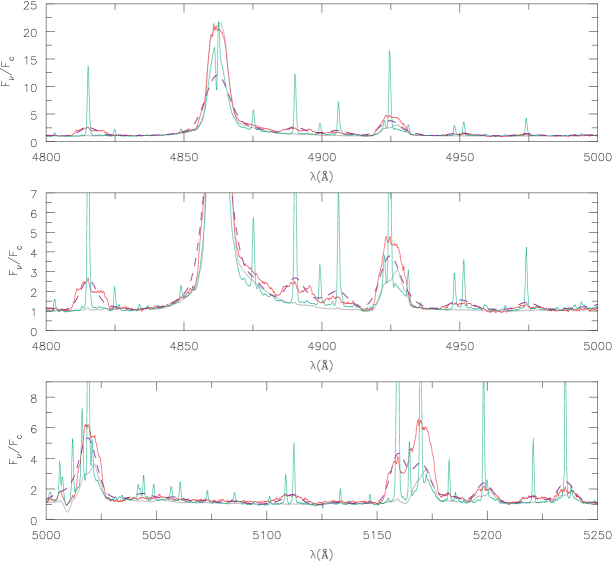Click the x-axis tick label 5150
Screen dimensions: 613x561
click(377, 535)
